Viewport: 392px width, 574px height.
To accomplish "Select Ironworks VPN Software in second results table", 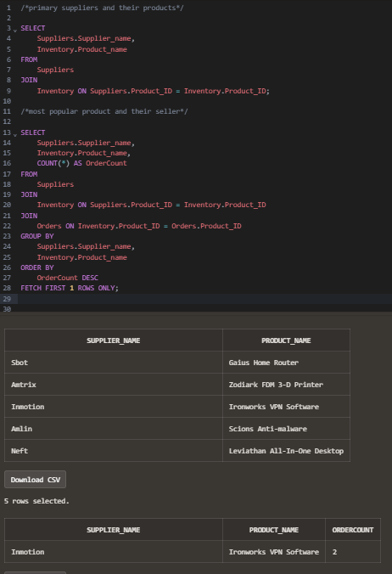I will pyautogui.click(x=274, y=552).
